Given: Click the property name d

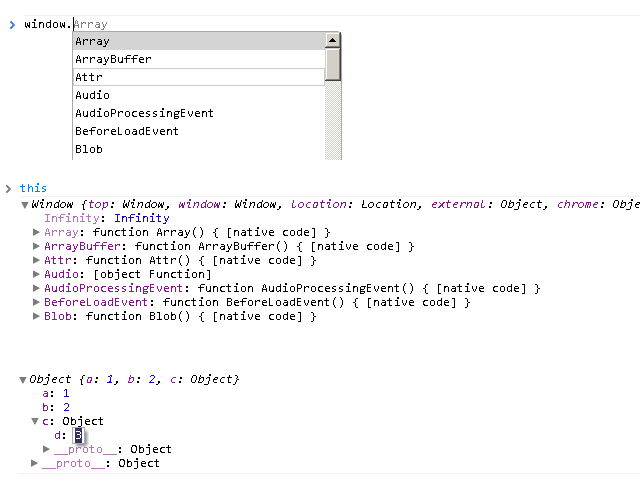Looking at the screenshot, I should pyautogui.click(x=59, y=435).
